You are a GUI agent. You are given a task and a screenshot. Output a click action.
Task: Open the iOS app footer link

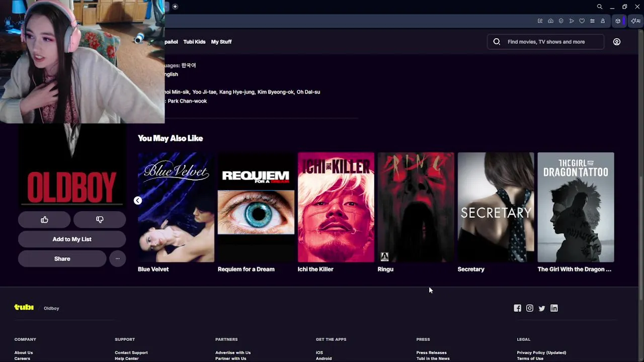[x=319, y=352]
